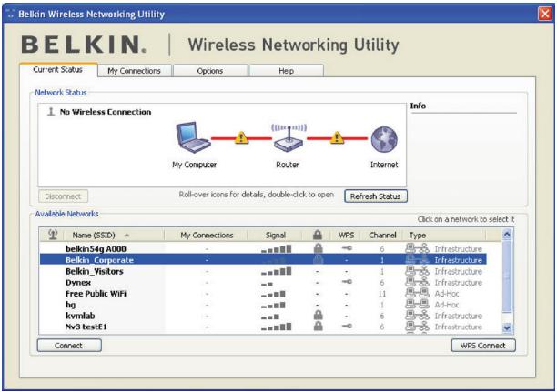Viewport: 557px width, 392px height.
Task: Click the disabled Disconnect button
Action: (x=63, y=196)
